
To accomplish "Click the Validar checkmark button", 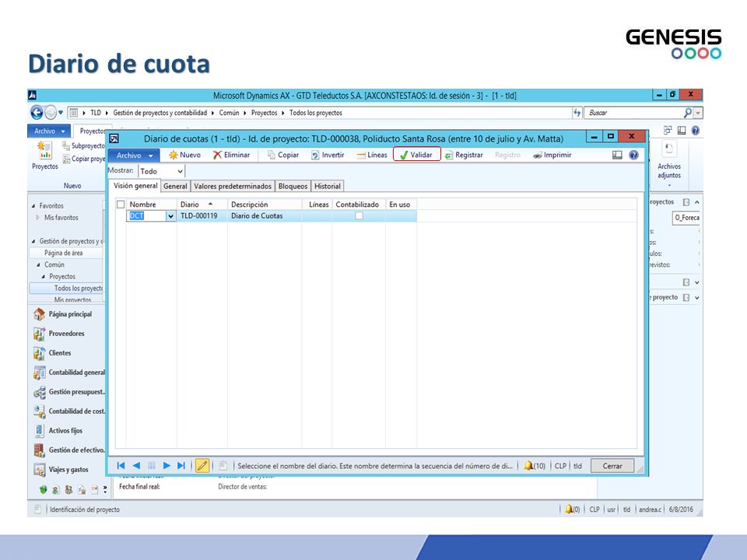I will tap(416, 155).
